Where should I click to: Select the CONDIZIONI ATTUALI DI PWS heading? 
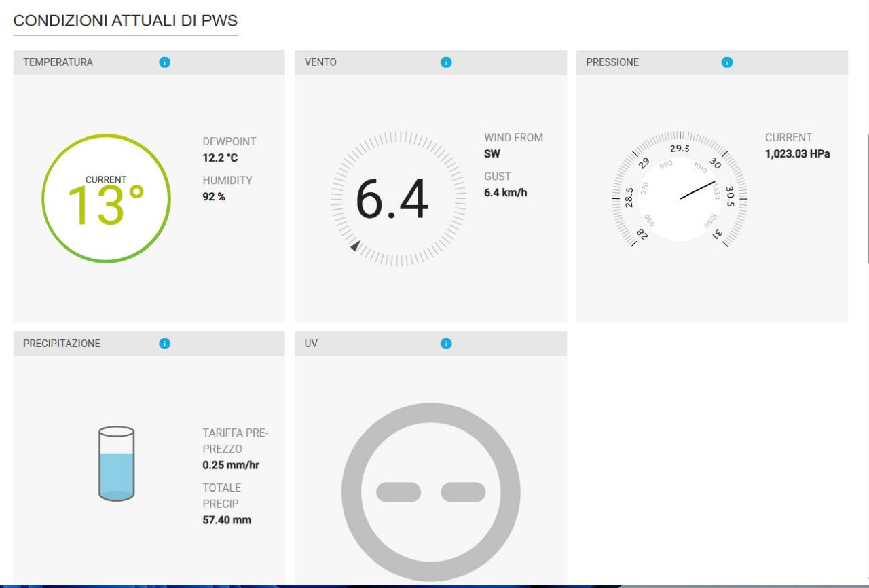click(126, 21)
